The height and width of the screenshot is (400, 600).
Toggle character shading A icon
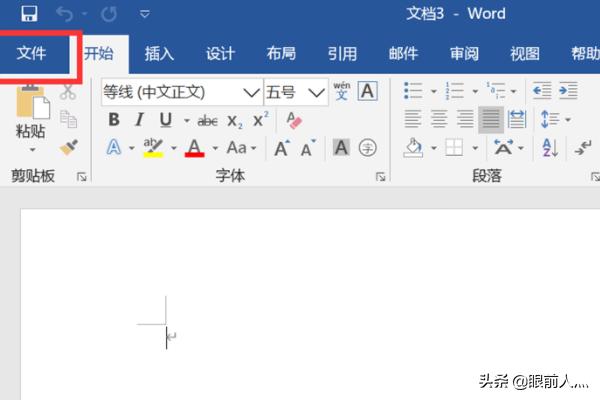pos(341,148)
